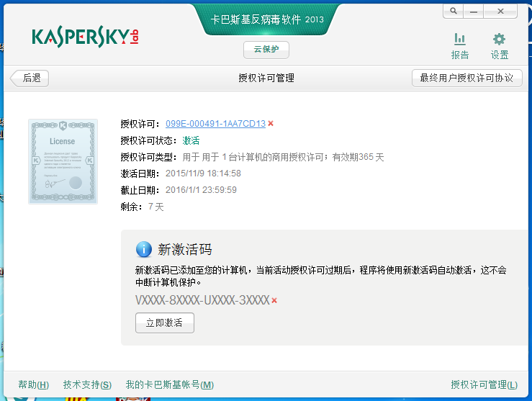Open the 报告 reports icon
Screen dimensions: 532x401
coord(460,46)
